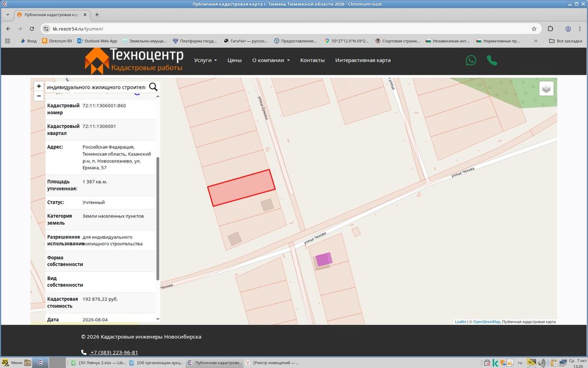Screen dimensions: 588x368
Task: Zoom out of the map
Action: (x=39, y=96)
